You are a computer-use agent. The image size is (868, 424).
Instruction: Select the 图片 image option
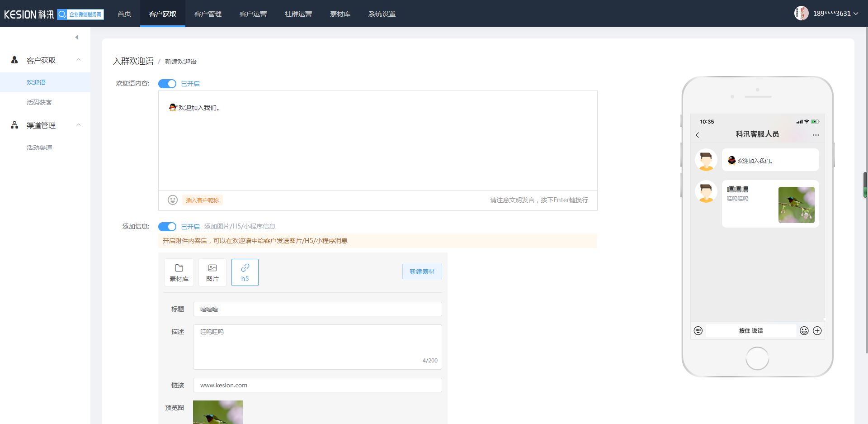[x=212, y=272]
